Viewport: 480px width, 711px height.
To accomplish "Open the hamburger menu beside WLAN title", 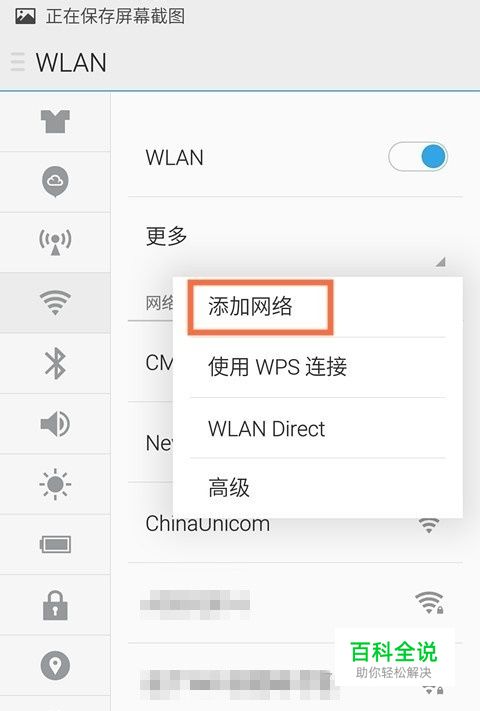I will (18, 62).
